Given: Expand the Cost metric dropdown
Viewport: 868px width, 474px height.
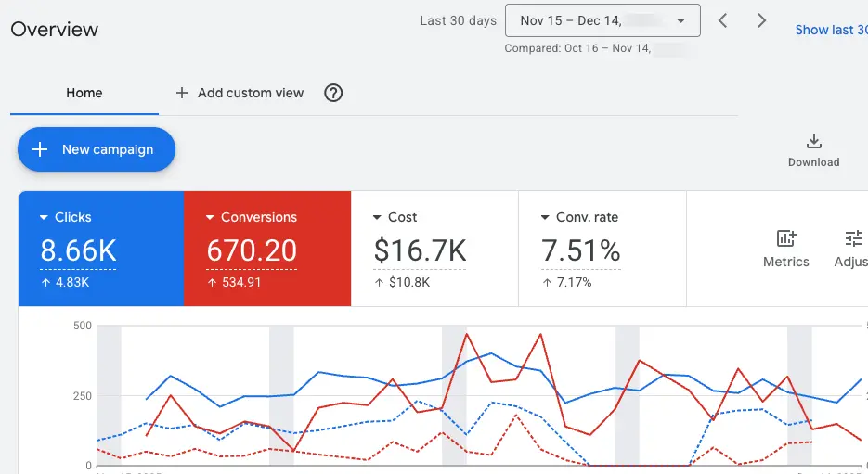Looking at the screenshot, I should (x=377, y=218).
